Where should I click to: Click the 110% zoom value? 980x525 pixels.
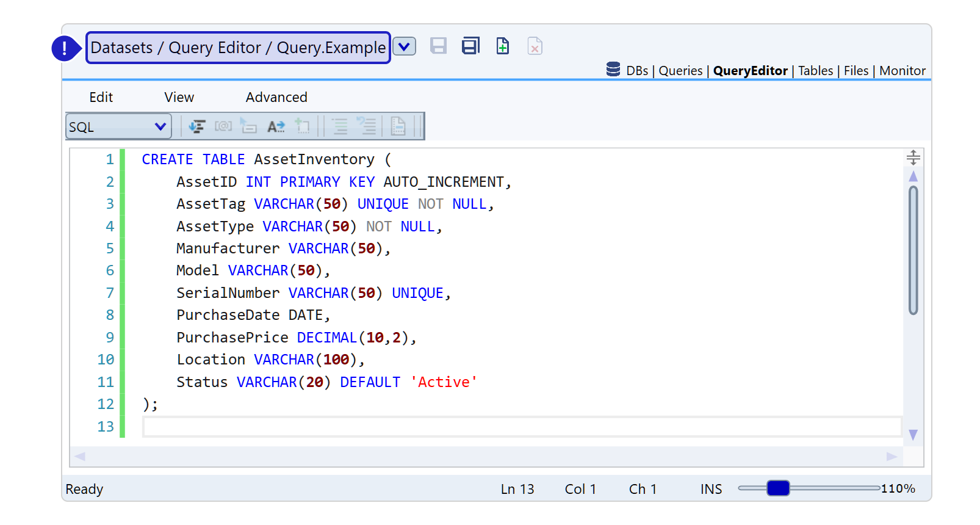[898, 488]
